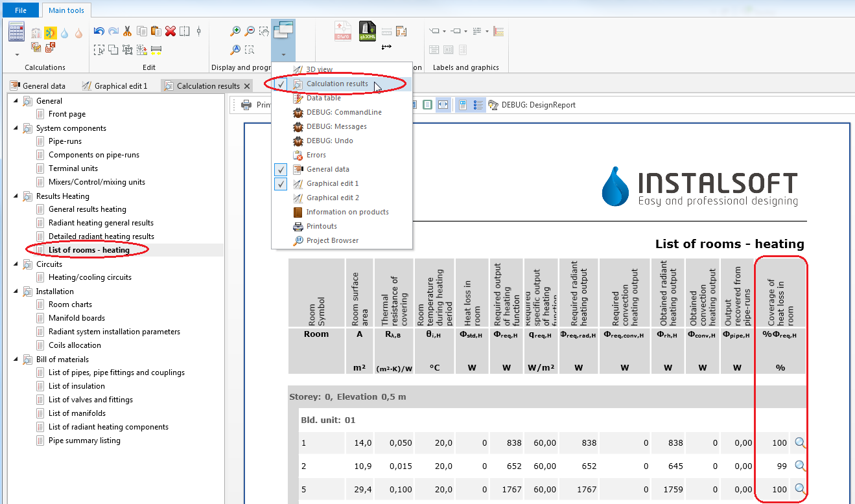Import a DWG file icon
The height and width of the screenshot is (504, 855).
(x=342, y=31)
